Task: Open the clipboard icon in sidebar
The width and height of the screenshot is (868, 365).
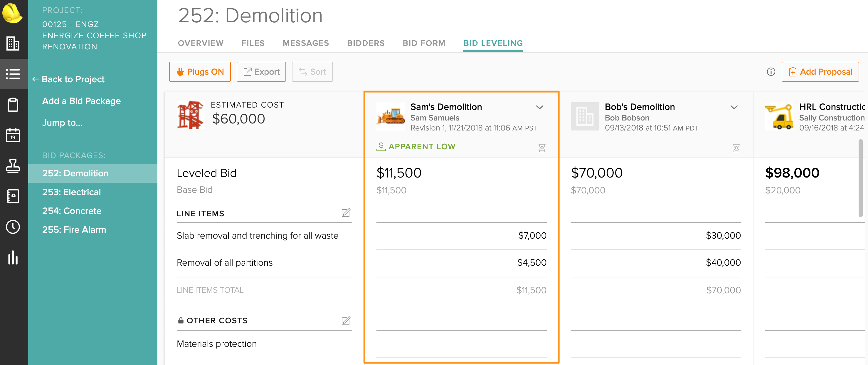Action: (x=13, y=105)
